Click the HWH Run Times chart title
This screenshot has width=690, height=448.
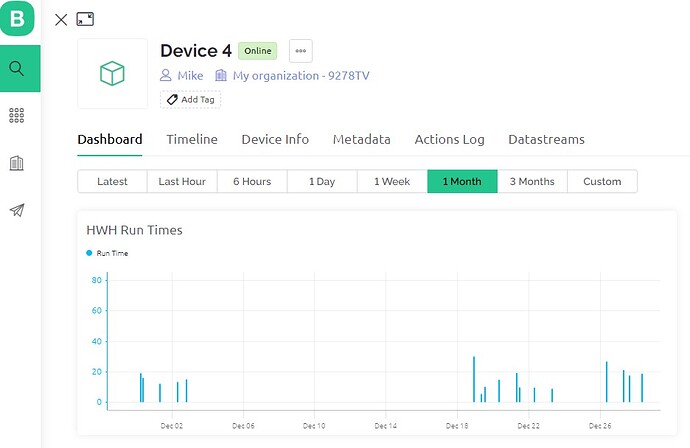tap(134, 230)
